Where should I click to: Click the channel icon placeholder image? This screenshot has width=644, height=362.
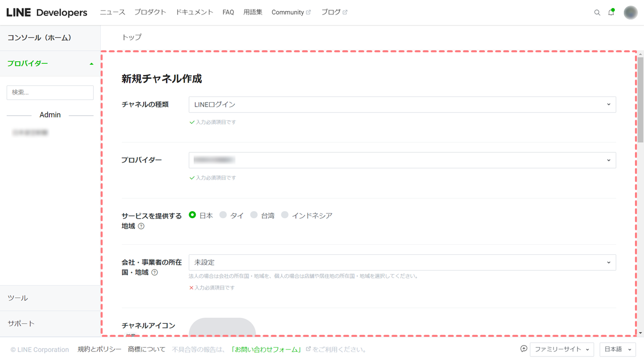coord(222,327)
